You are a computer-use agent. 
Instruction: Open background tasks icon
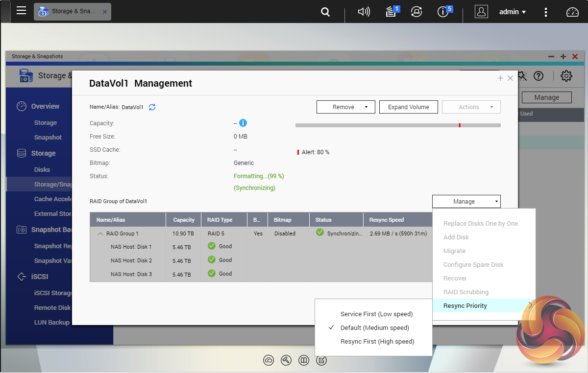(x=391, y=12)
